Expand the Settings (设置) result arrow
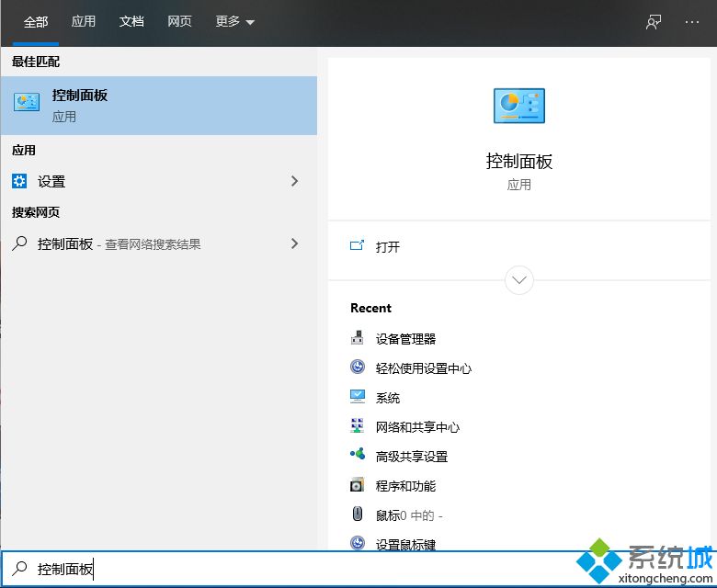 coord(294,181)
